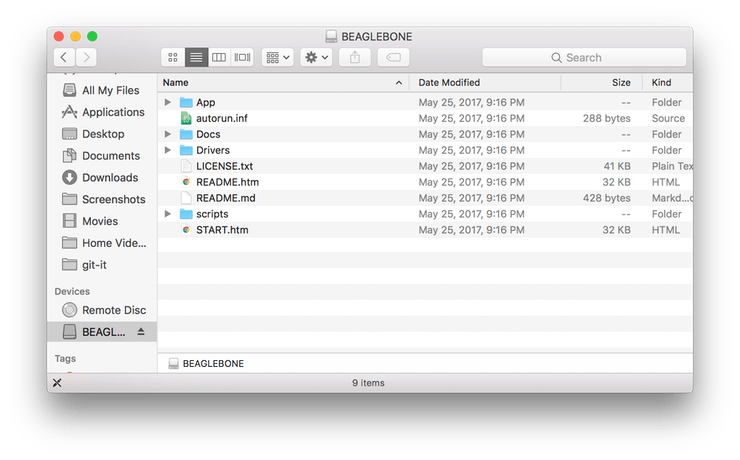Open Downloads in sidebar

(102, 177)
